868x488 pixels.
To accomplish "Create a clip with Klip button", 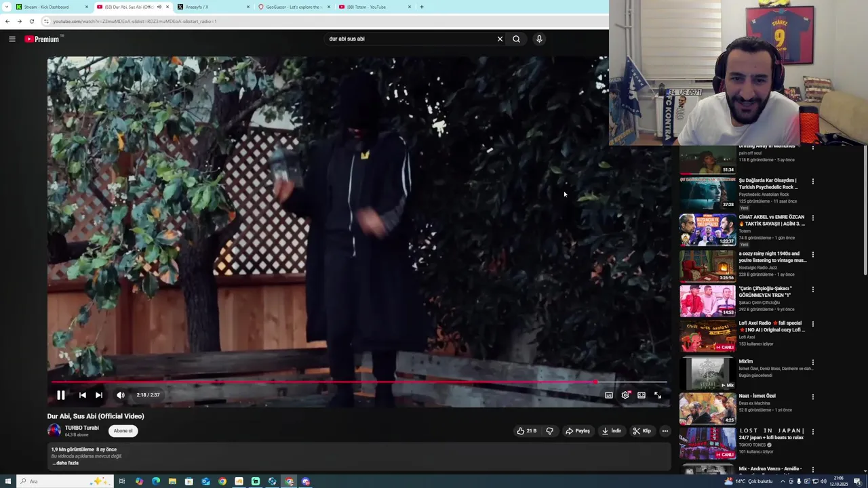I will [642, 431].
